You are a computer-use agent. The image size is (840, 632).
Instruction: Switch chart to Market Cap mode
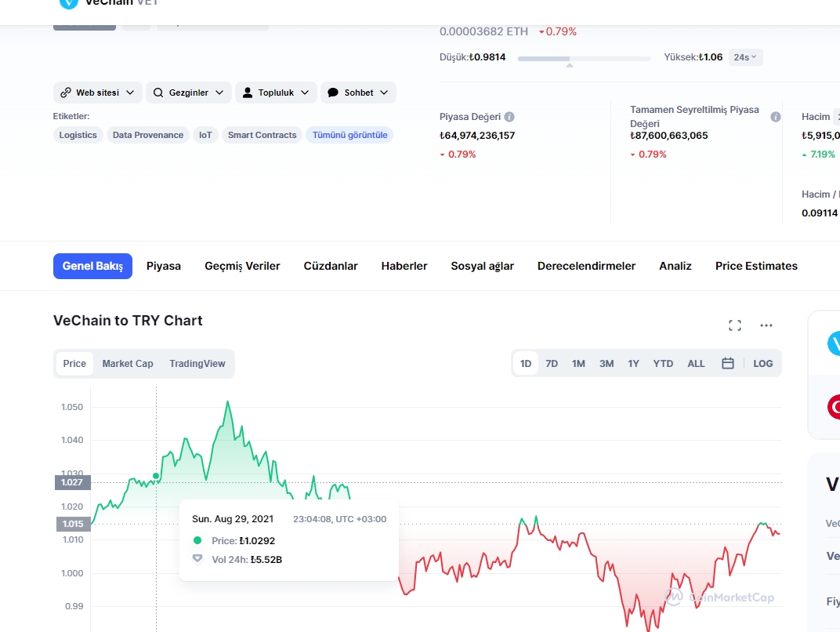pyautogui.click(x=128, y=364)
